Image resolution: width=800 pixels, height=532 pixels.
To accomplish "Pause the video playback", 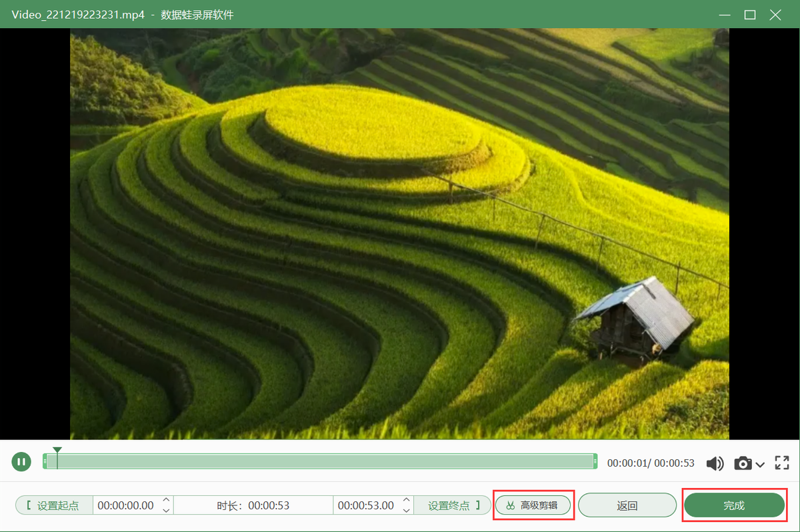I will [x=21, y=461].
